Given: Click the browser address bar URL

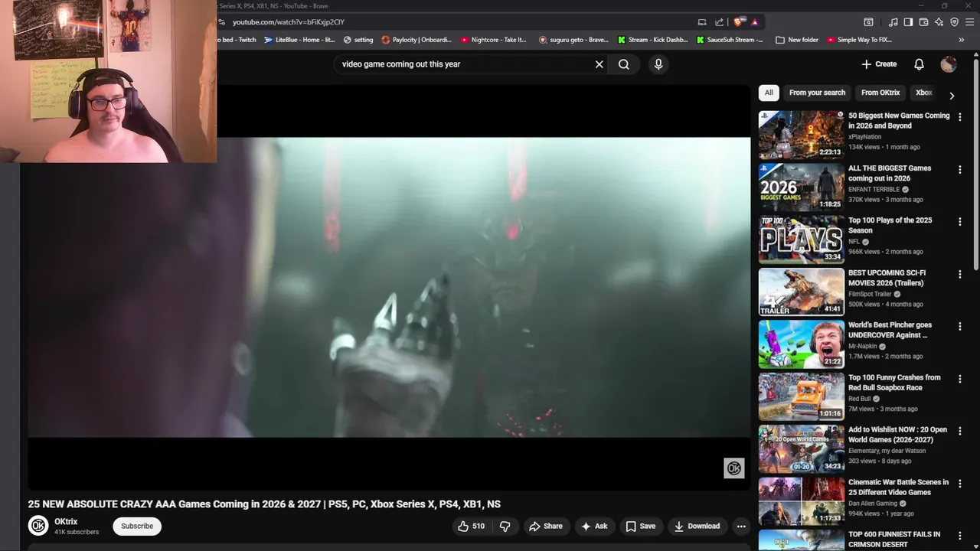Looking at the screenshot, I should click(289, 22).
